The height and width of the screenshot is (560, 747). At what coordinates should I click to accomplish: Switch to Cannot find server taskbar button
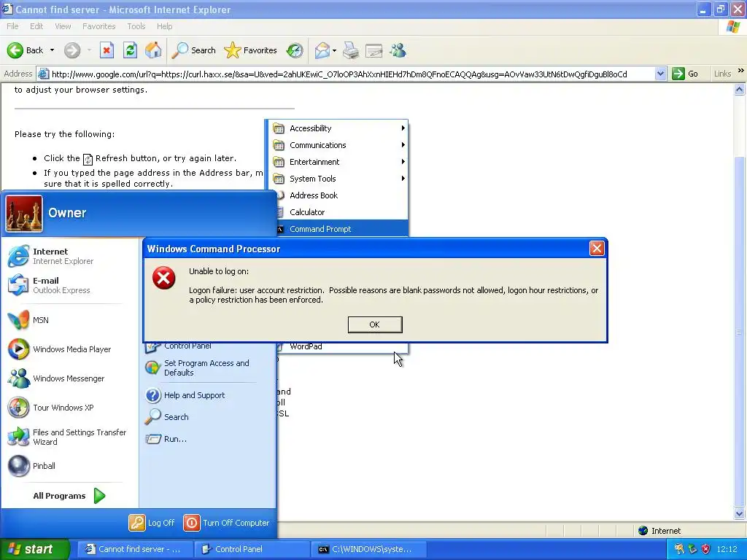pos(134,549)
